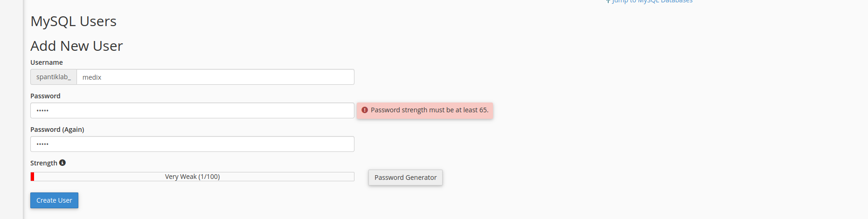Click the MySQL Users heading
Viewport: 868px width, 219px height.
click(73, 21)
